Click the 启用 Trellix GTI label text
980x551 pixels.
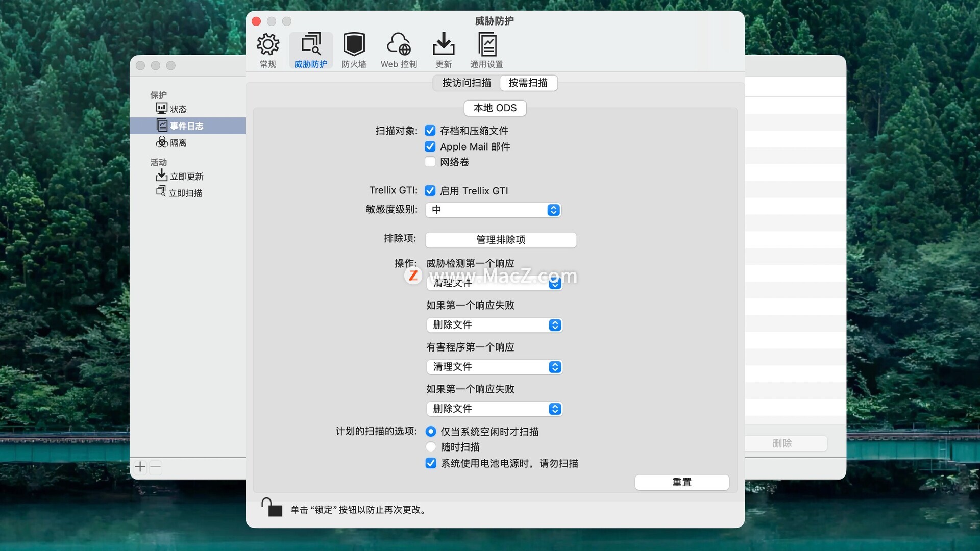(x=474, y=191)
